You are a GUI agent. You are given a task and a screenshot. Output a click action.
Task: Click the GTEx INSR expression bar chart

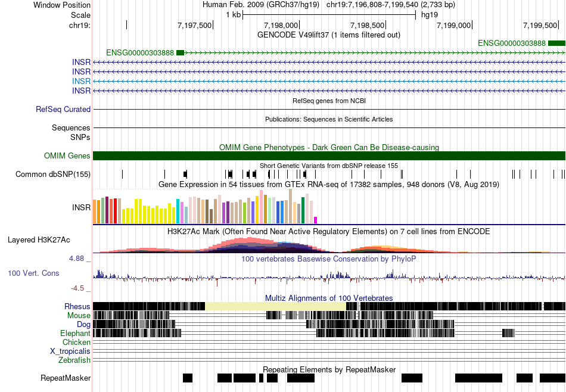(x=205, y=207)
